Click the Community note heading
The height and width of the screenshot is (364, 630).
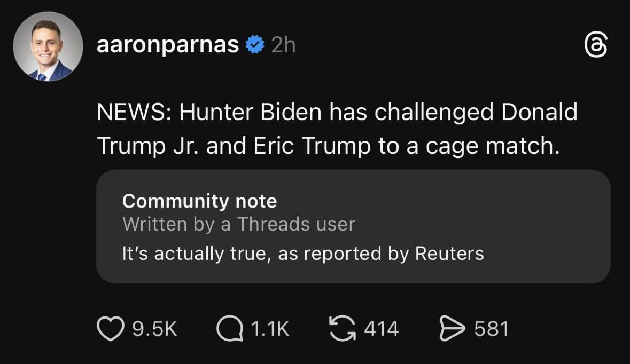click(x=199, y=201)
